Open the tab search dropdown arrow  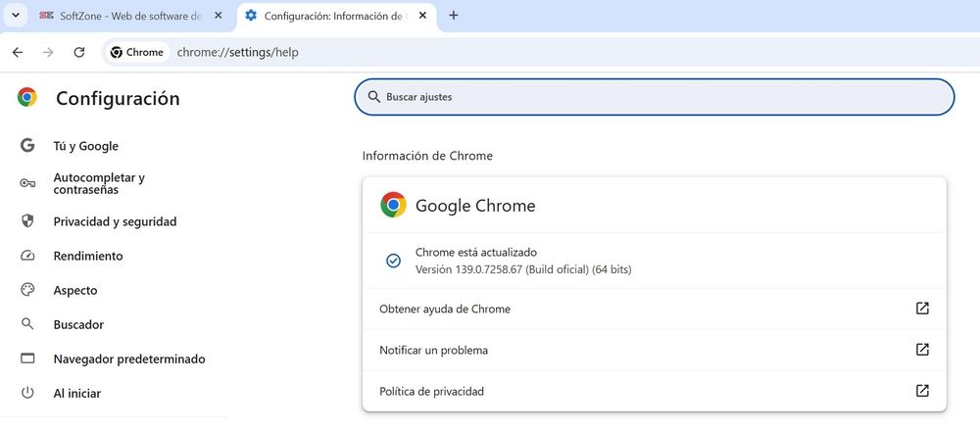pyautogui.click(x=16, y=15)
